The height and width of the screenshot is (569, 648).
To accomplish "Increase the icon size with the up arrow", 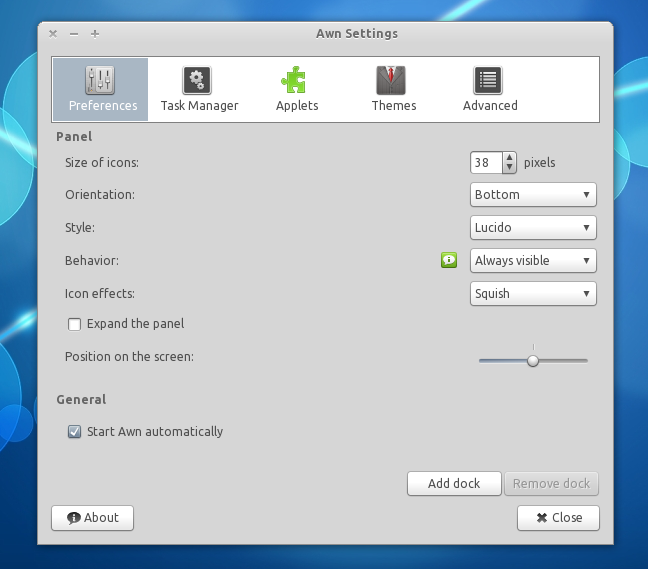I will [510, 157].
